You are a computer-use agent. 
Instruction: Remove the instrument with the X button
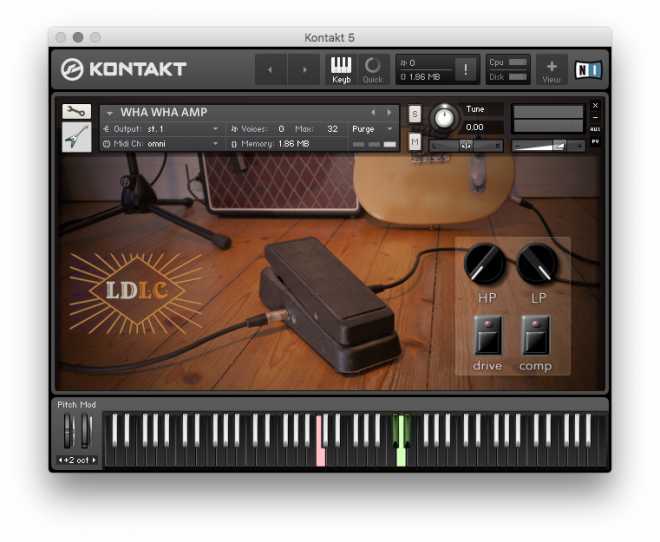[x=596, y=105]
